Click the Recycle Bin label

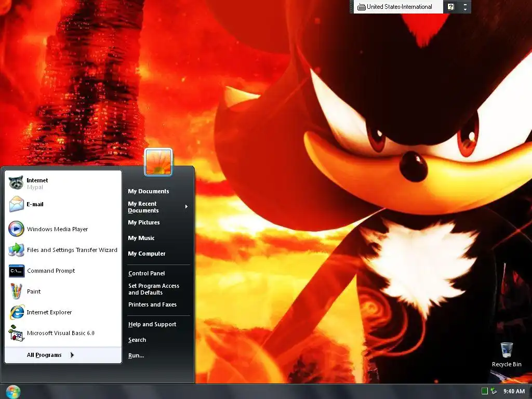(507, 364)
